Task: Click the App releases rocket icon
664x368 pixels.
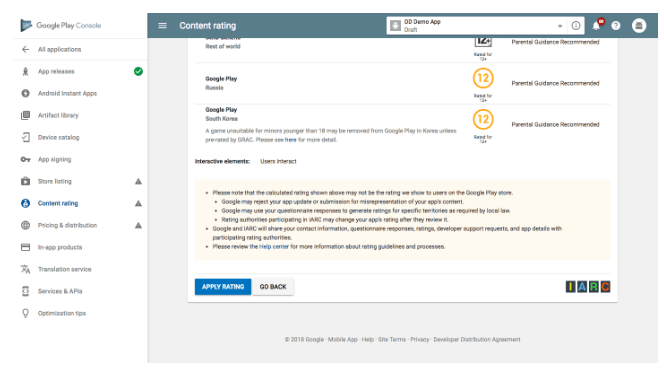Action: (x=25, y=72)
